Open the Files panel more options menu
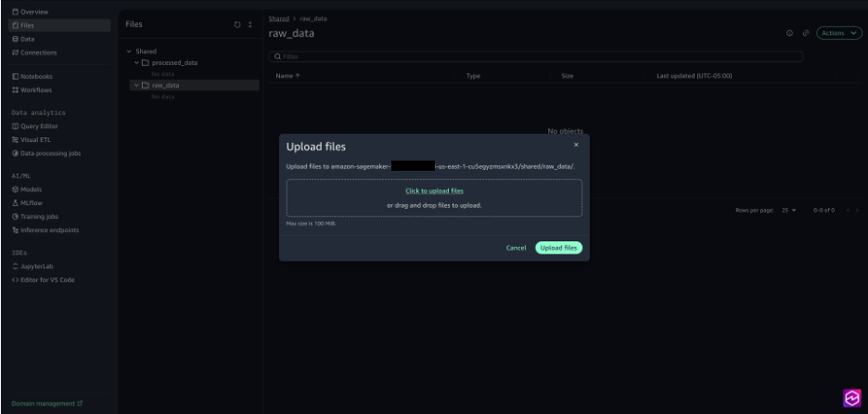Screen dimensions: 868x414 249,24
